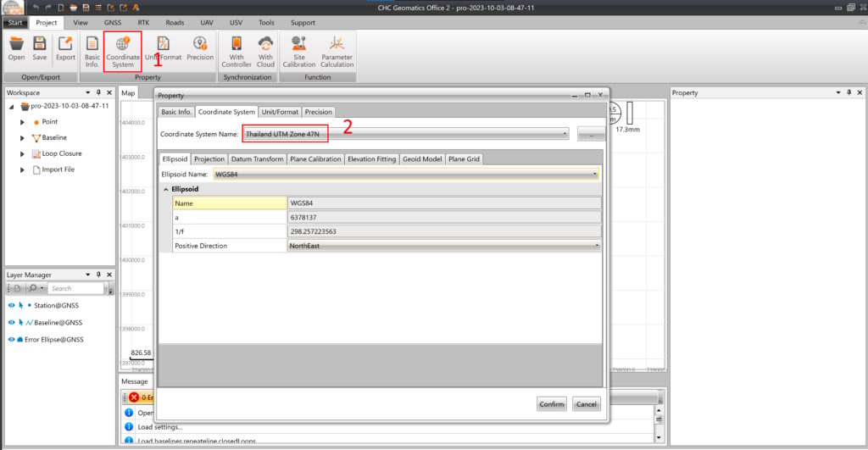The image size is (868, 450).
Task: Click the With Controller sync icon
Action: [236, 49]
